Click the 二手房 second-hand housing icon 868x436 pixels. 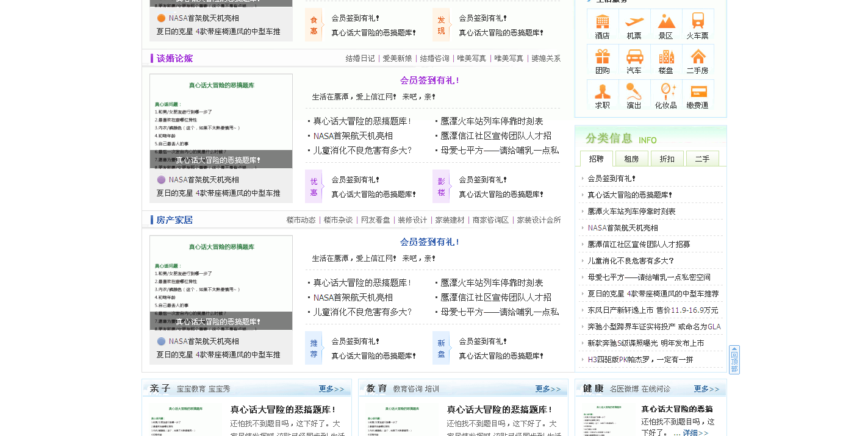point(697,60)
